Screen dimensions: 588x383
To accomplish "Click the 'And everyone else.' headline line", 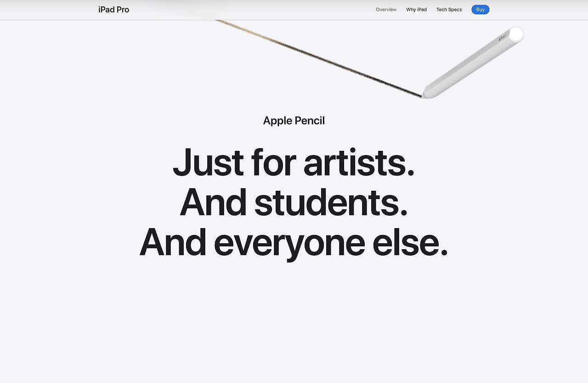I will pos(294,242).
